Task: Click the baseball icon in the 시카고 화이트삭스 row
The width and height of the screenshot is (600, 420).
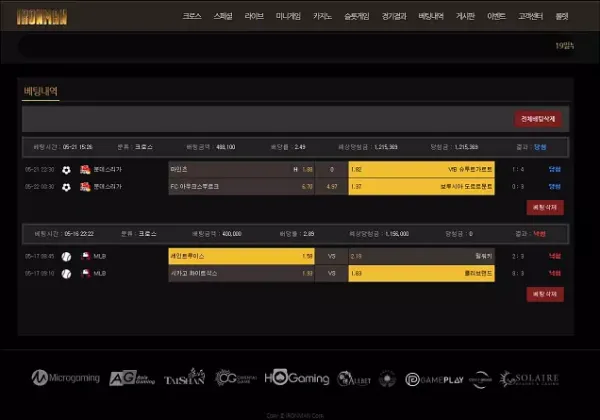Action: pos(66,274)
